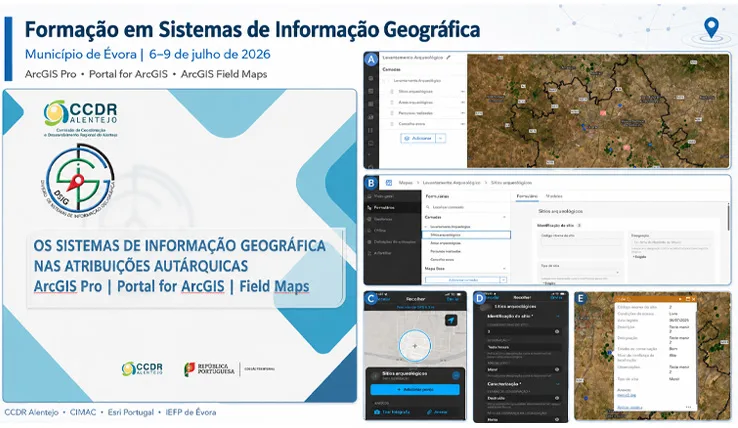Clear the Destruído field value
This screenshot has width=738, height=428.
[x=557, y=398]
